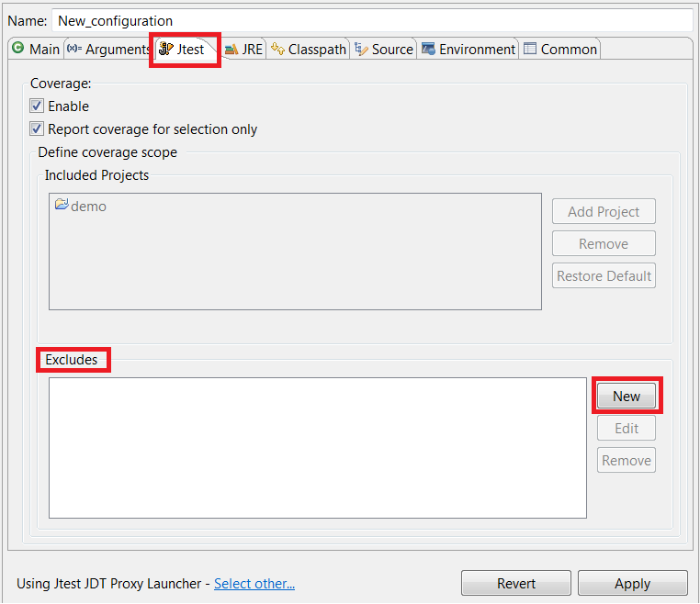Viewport: 700px width, 604px height.
Task: Select the demo project entry
Action: point(81,207)
